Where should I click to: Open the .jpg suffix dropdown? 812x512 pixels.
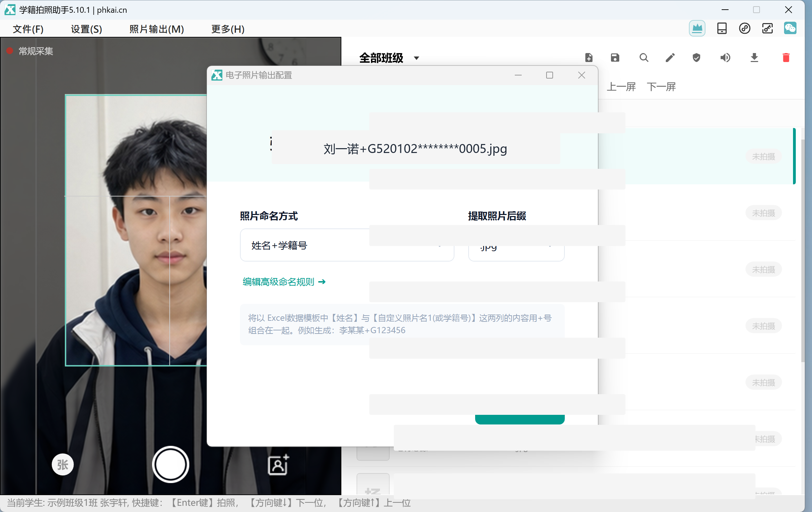[516, 245]
